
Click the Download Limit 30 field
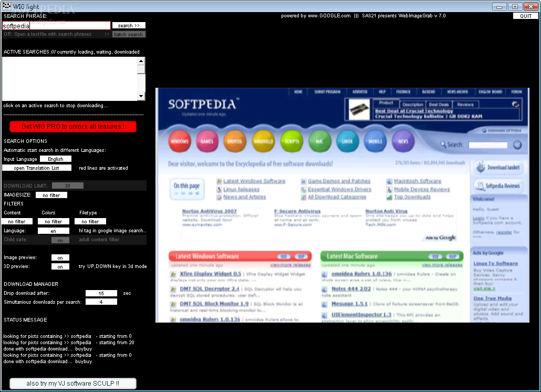[68, 185]
